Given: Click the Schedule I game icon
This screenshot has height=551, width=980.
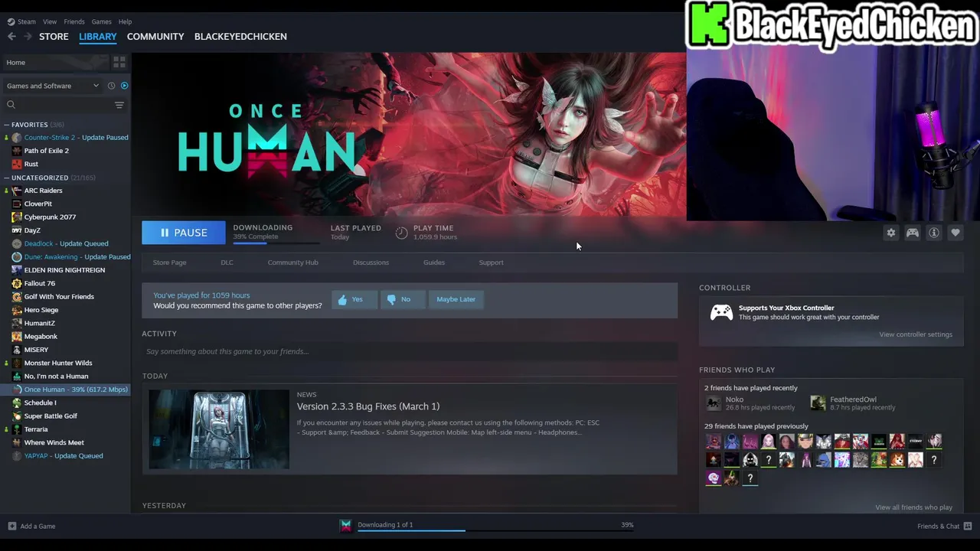Looking at the screenshot, I should click(17, 403).
